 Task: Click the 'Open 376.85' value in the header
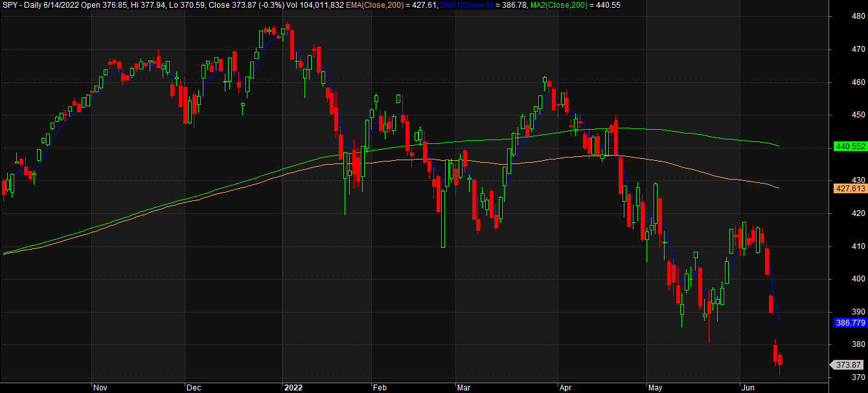(105, 5)
